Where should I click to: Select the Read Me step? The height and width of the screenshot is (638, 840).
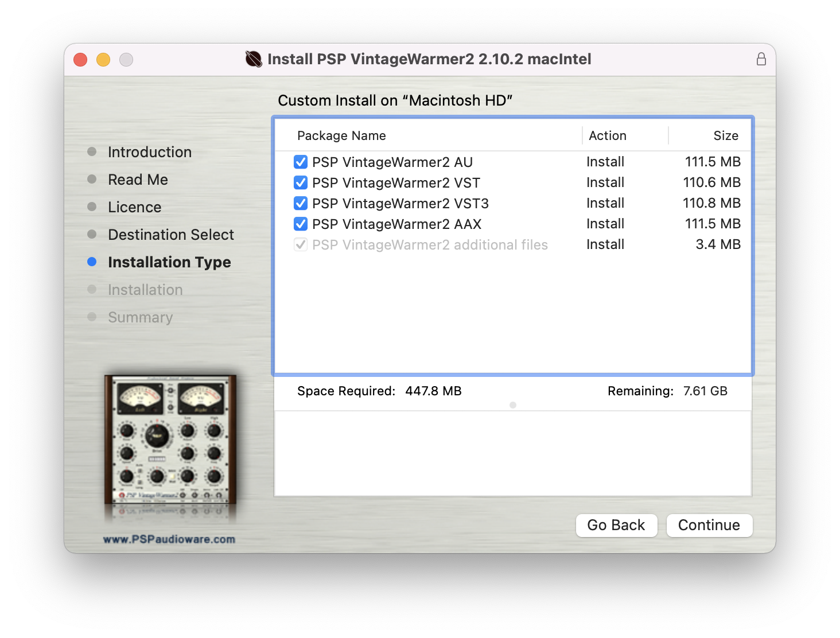138,180
